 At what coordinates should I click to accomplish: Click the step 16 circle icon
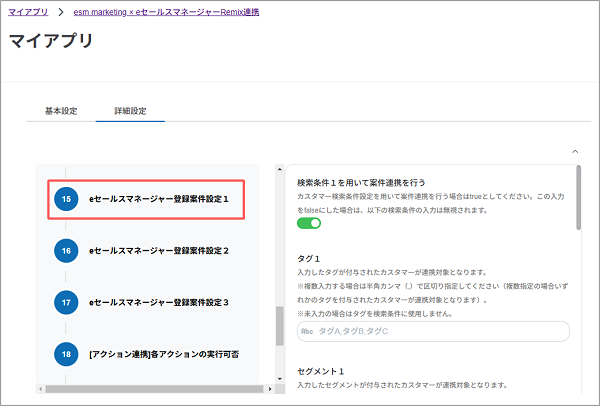[x=67, y=250]
